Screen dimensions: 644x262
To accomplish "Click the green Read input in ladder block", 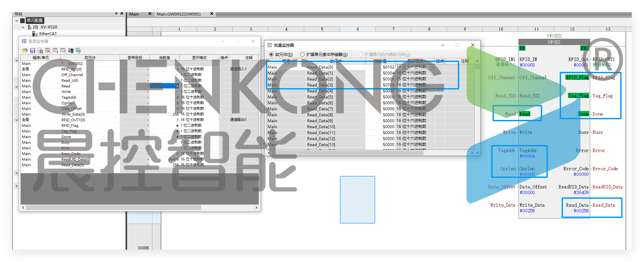I will pyautogui.click(x=525, y=114).
